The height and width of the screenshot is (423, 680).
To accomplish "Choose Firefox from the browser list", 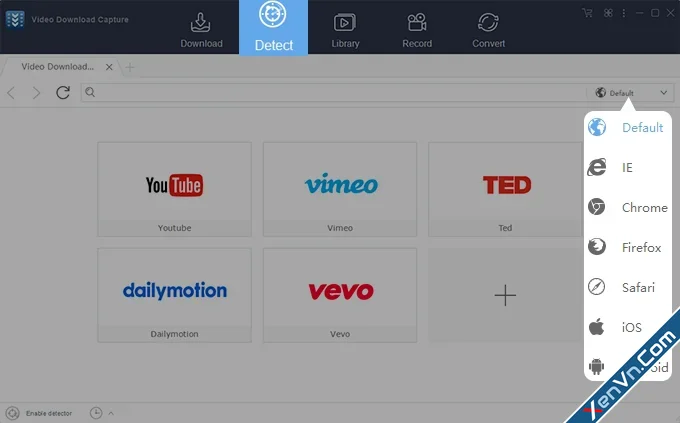I will click(628, 247).
